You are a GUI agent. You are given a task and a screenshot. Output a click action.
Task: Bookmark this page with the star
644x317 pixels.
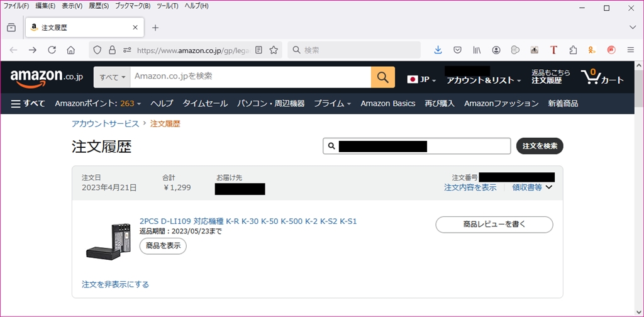pos(274,50)
